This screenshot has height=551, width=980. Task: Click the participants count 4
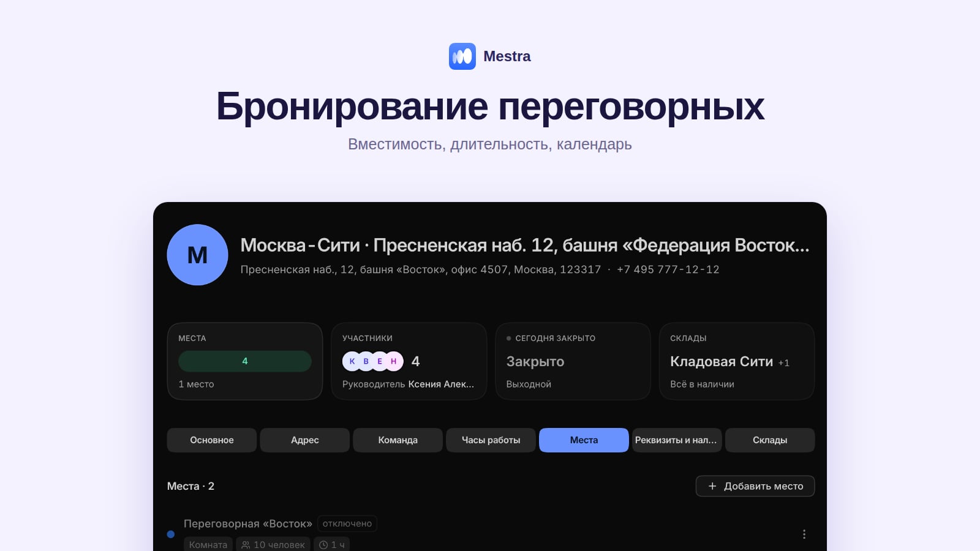pos(416,361)
